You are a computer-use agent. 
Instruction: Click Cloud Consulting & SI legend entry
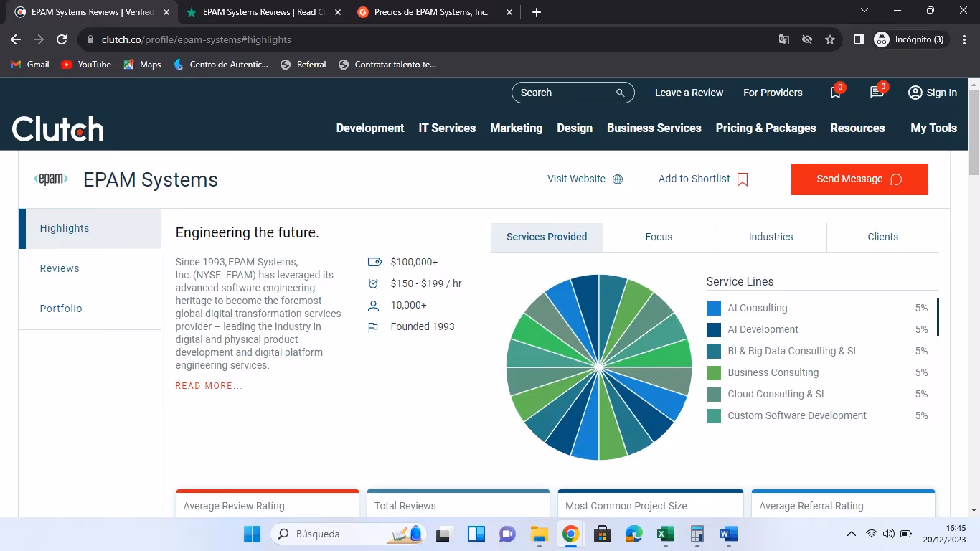coord(776,394)
